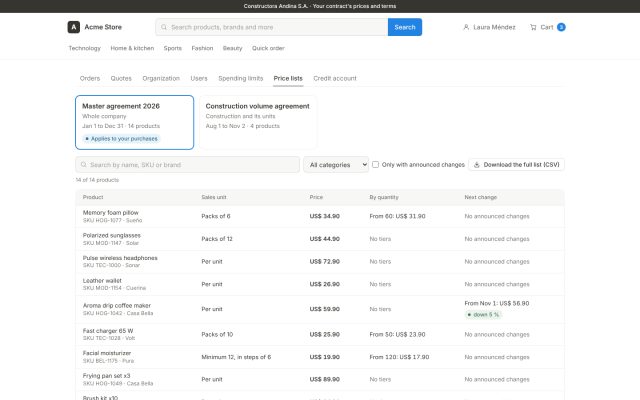The image size is (640, 400).
Task: Click the US$ 72.90 price cell
Action: click(x=324, y=262)
